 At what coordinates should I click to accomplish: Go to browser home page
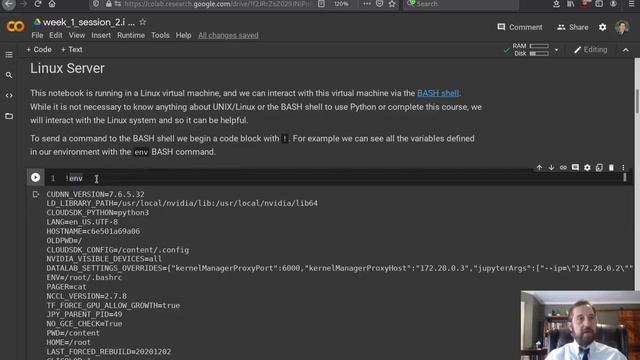(x=52, y=4)
